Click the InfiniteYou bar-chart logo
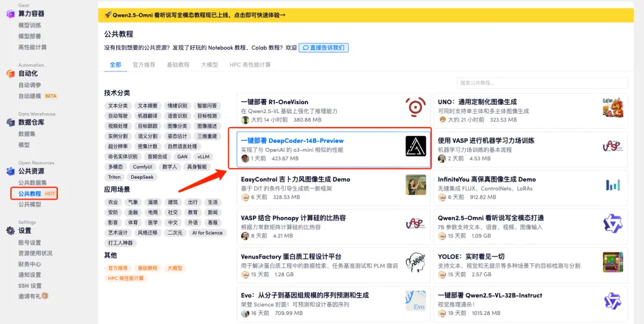This screenshot has height=324, width=644. click(x=613, y=185)
